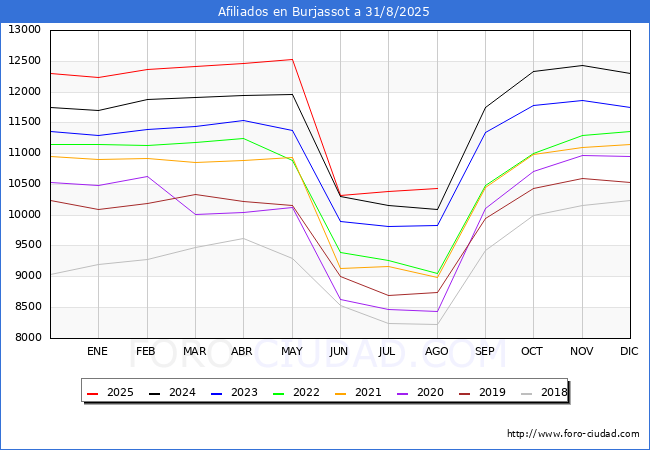Click the 10000 y-axis value
The height and width of the screenshot is (450, 650).
click(24, 214)
